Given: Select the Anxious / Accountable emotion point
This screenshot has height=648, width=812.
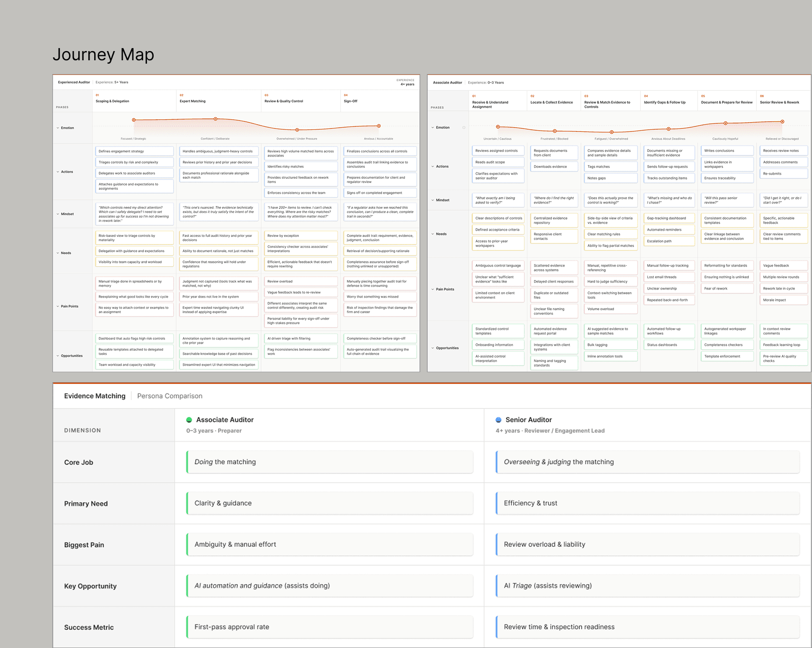Looking at the screenshot, I should coord(379,126).
